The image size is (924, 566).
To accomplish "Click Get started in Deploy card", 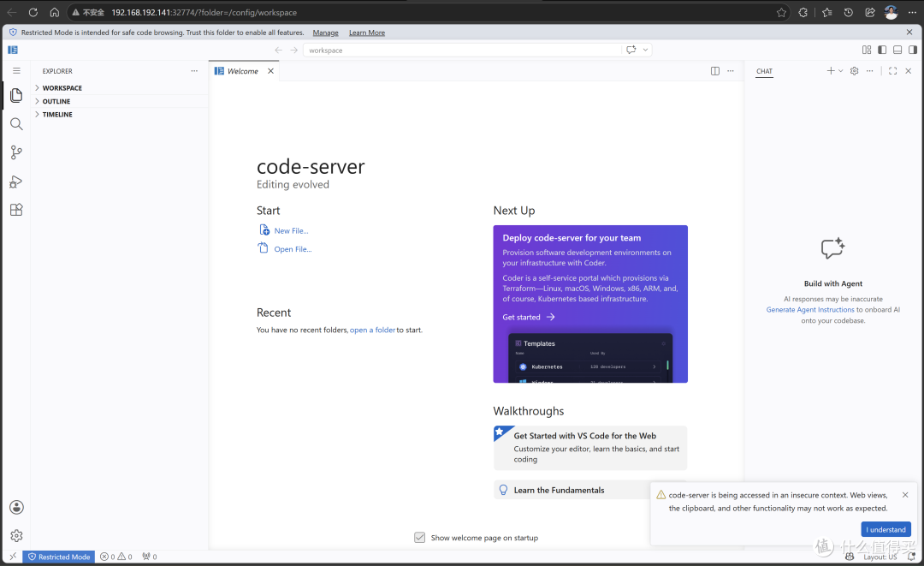I will [x=529, y=317].
